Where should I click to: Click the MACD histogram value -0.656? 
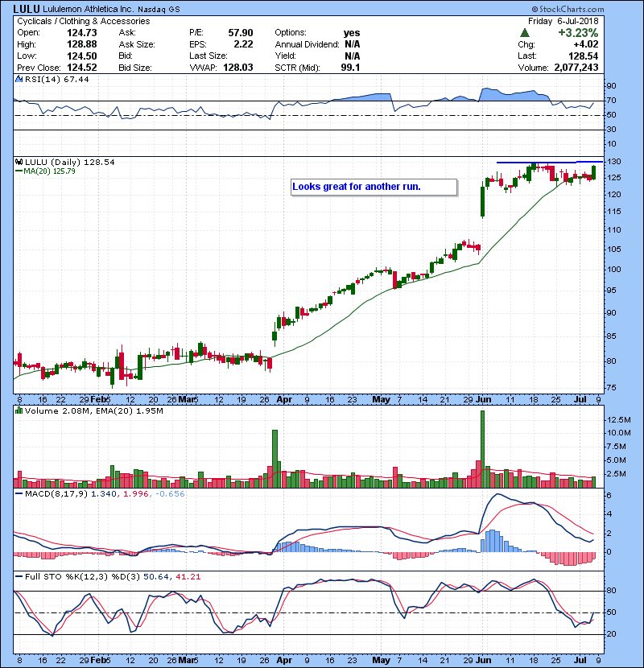170,494
